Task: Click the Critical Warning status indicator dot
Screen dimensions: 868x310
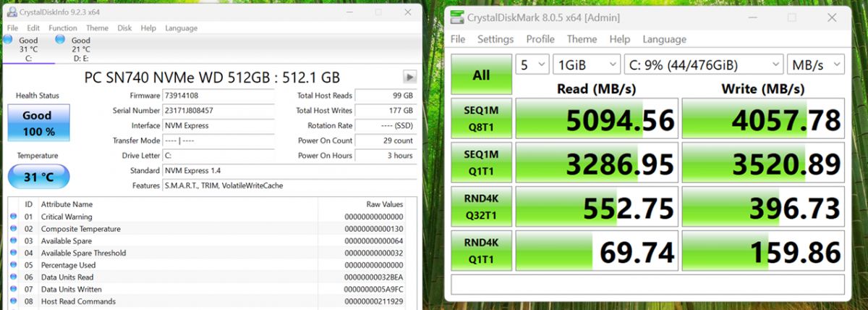Action: pyautogui.click(x=13, y=217)
